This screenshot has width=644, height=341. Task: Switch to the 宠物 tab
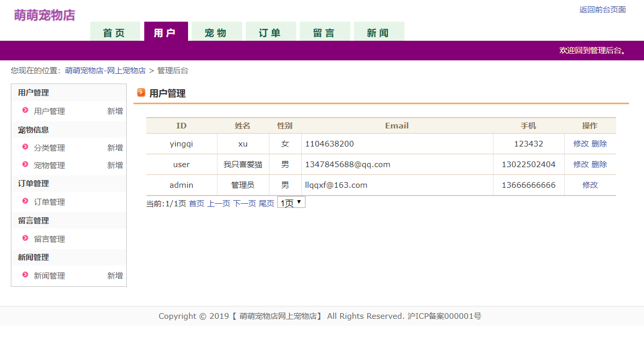[x=216, y=31]
